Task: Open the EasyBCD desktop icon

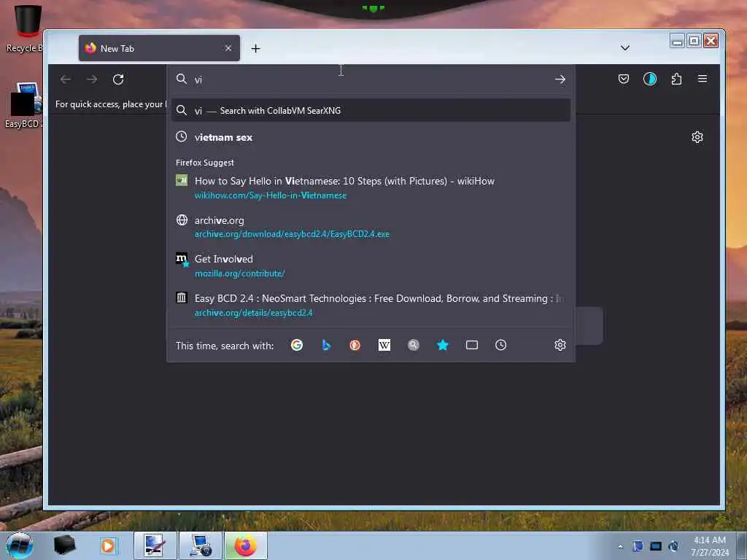Action: pyautogui.click(x=24, y=106)
